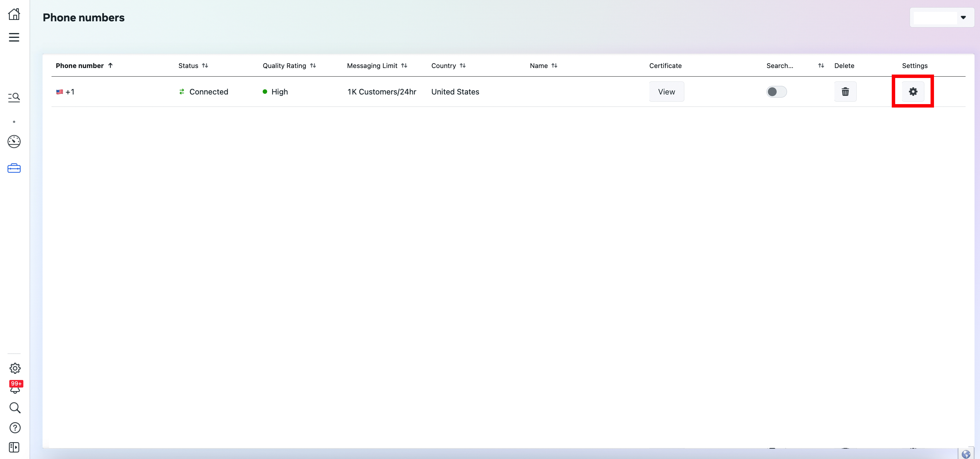
Task: Click the View certificate button
Action: (666, 92)
